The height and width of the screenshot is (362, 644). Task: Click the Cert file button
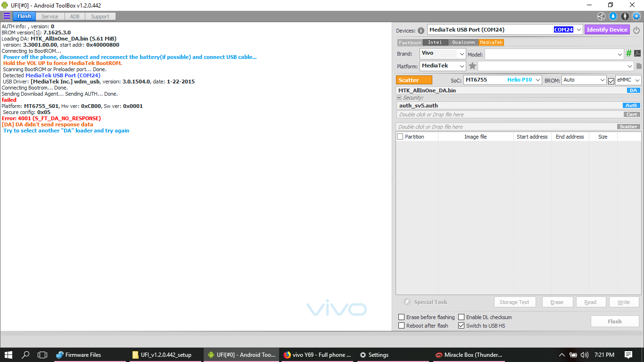tap(632, 115)
